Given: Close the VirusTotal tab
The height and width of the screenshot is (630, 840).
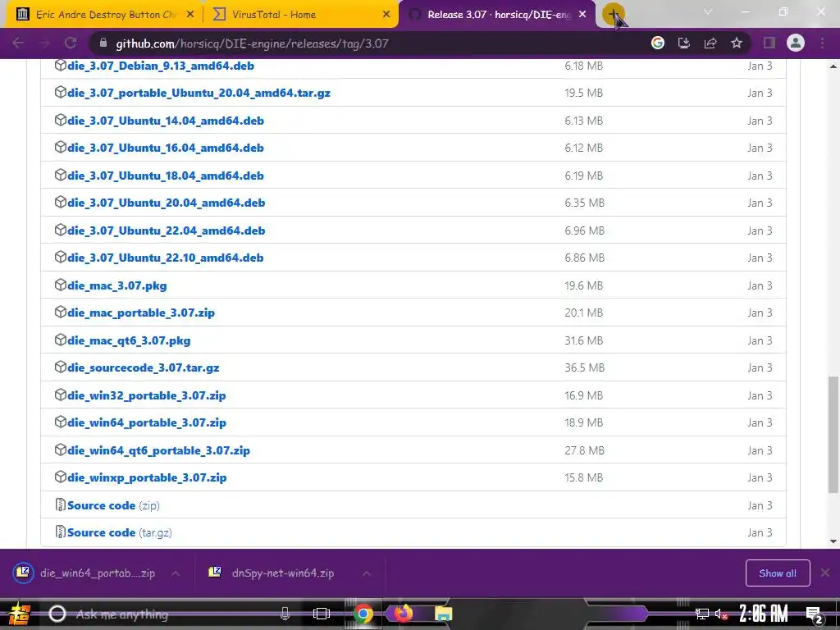Looking at the screenshot, I should tap(386, 15).
